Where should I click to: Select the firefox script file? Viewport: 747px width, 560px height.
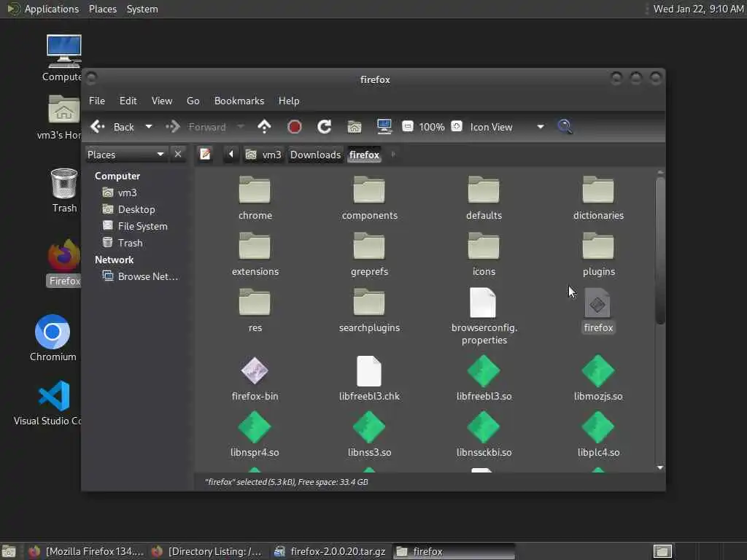tap(598, 311)
